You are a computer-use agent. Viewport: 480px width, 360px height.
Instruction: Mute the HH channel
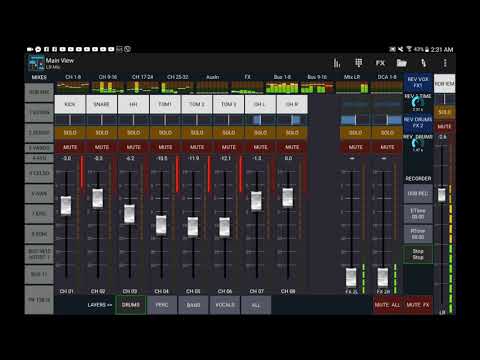point(133,147)
